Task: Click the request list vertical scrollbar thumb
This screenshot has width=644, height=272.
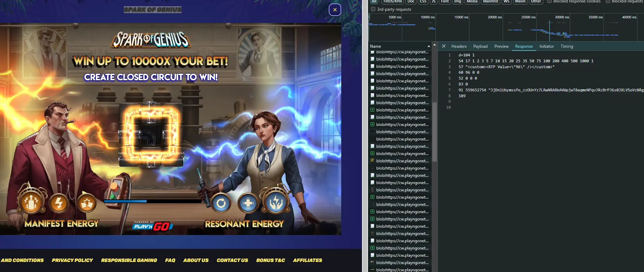Action: (434, 132)
